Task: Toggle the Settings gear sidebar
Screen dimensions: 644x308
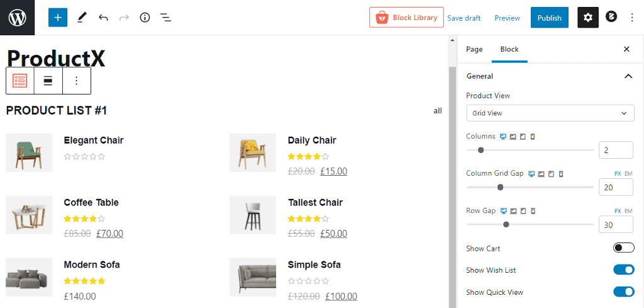Action: [x=588, y=18]
